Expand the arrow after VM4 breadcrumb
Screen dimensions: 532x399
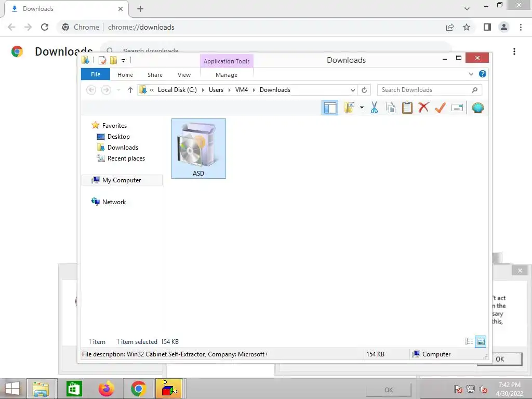(254, 90)
